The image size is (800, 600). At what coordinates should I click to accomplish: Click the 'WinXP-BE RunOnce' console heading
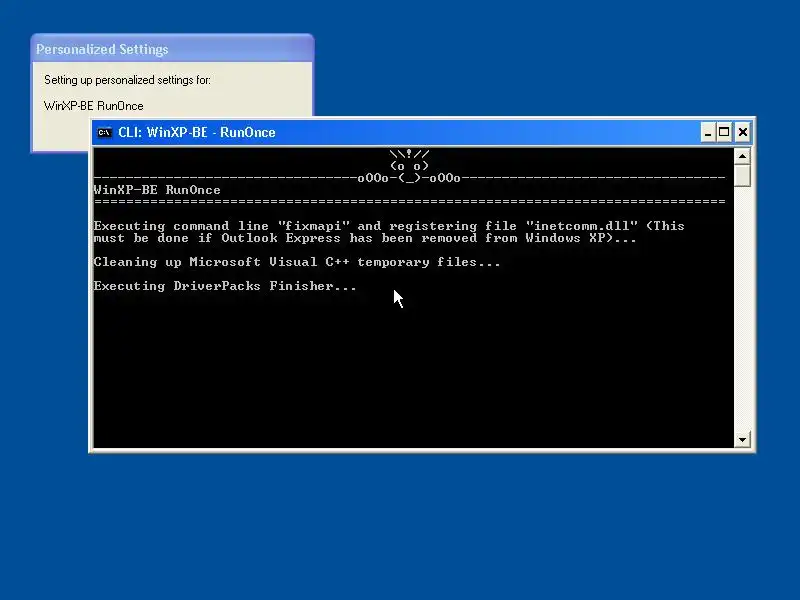coord(157,190)
